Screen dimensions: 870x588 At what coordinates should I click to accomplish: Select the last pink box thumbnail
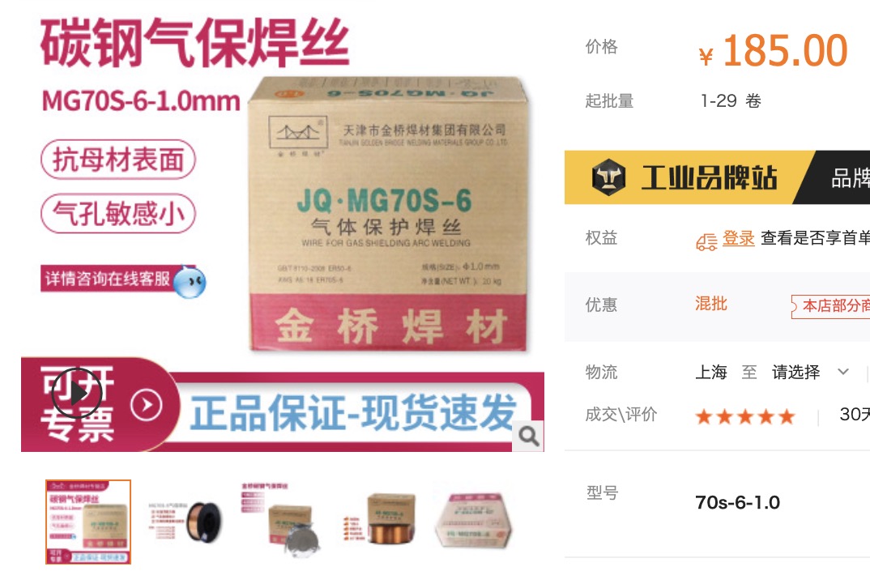476,522
